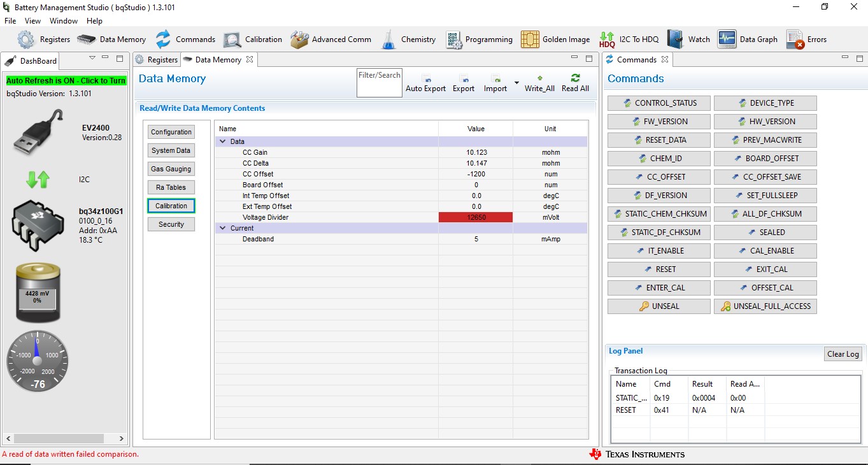868x465 pixels.
Task: Open the Help menu
Action: [94, 21]
